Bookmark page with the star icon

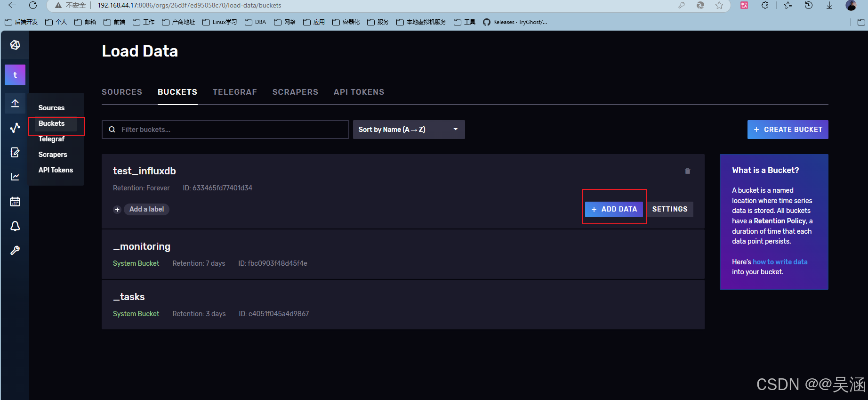coord(719,5)
